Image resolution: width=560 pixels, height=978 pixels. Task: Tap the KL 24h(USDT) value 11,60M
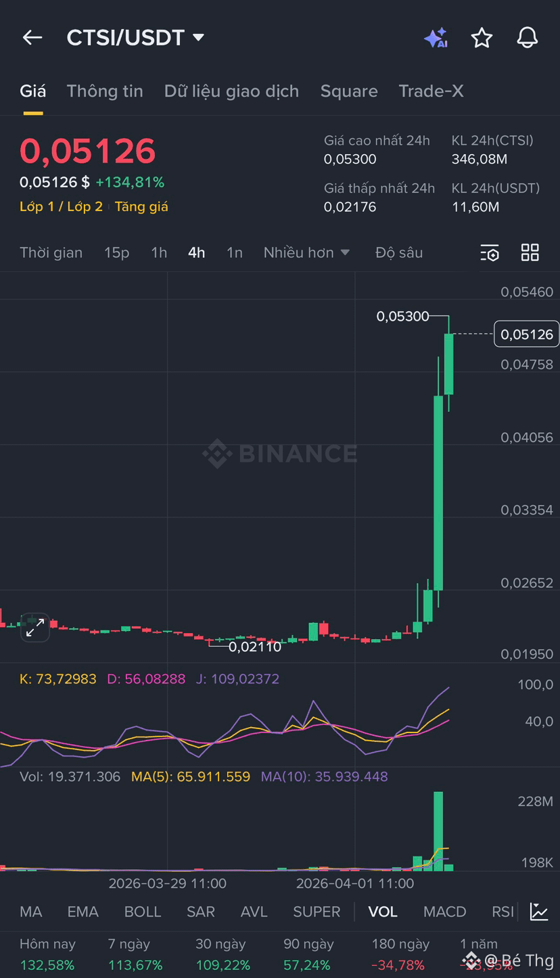pos(475,207)
